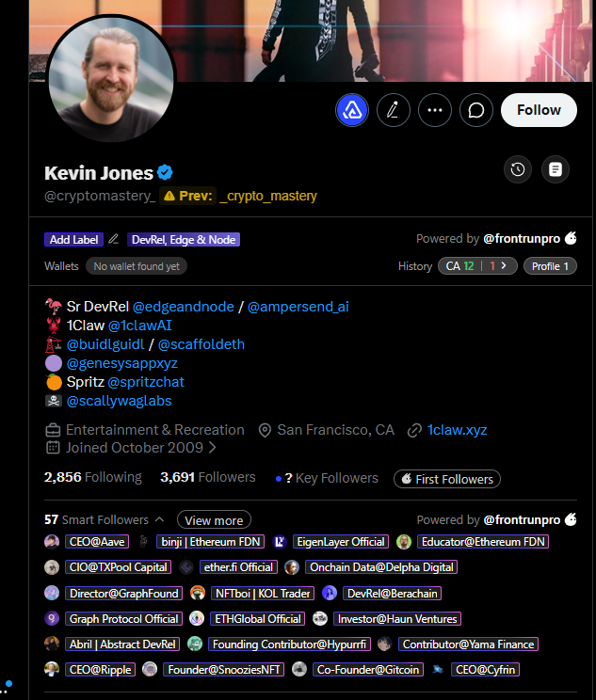596x700 pixels.
Task: Open the @scallywaglabs mention link
Action: point(119,401)
